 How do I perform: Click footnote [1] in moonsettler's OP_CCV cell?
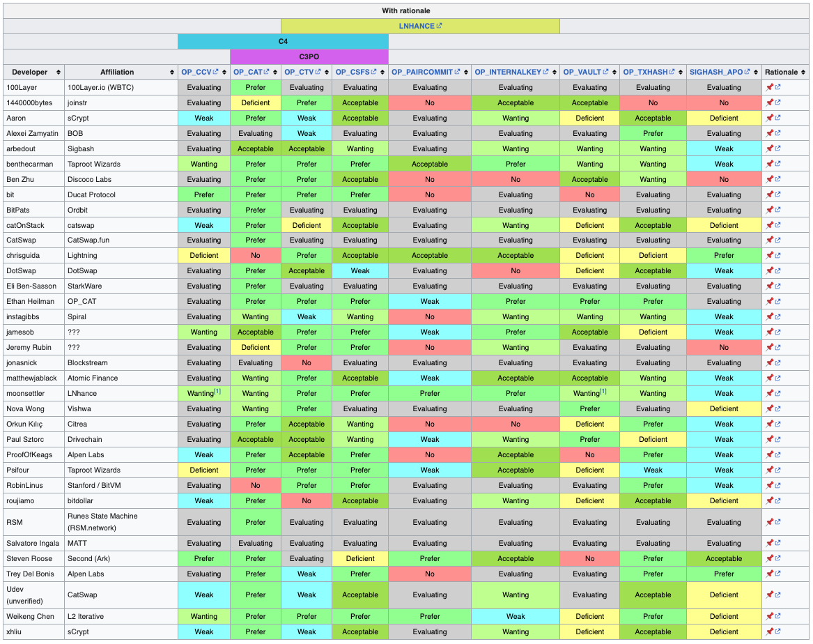pyautogui.click(x=218, y=392)
